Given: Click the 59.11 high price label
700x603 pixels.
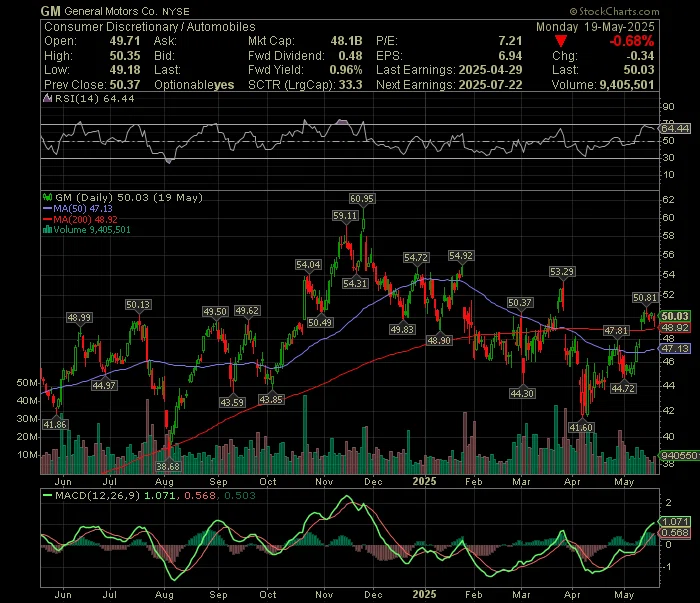Looking at the screenshot, I should pos(345,216).
